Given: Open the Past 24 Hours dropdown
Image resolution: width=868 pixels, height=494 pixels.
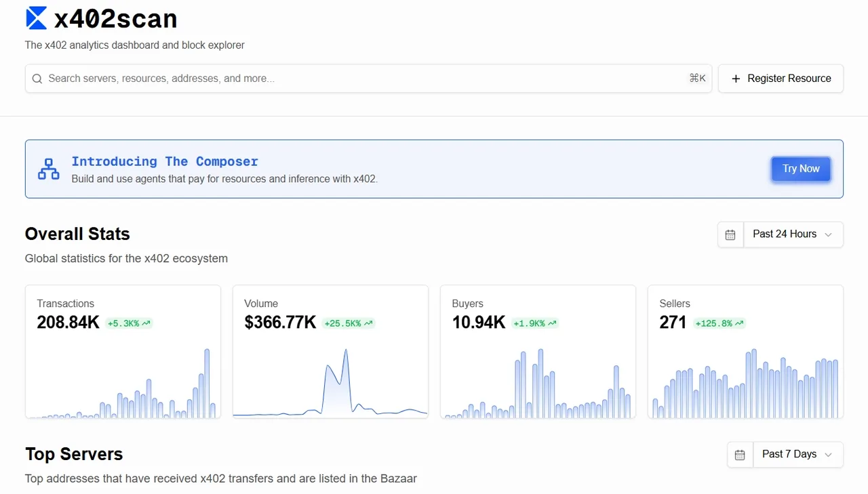Looking at the screenshot, I should 793,234.
